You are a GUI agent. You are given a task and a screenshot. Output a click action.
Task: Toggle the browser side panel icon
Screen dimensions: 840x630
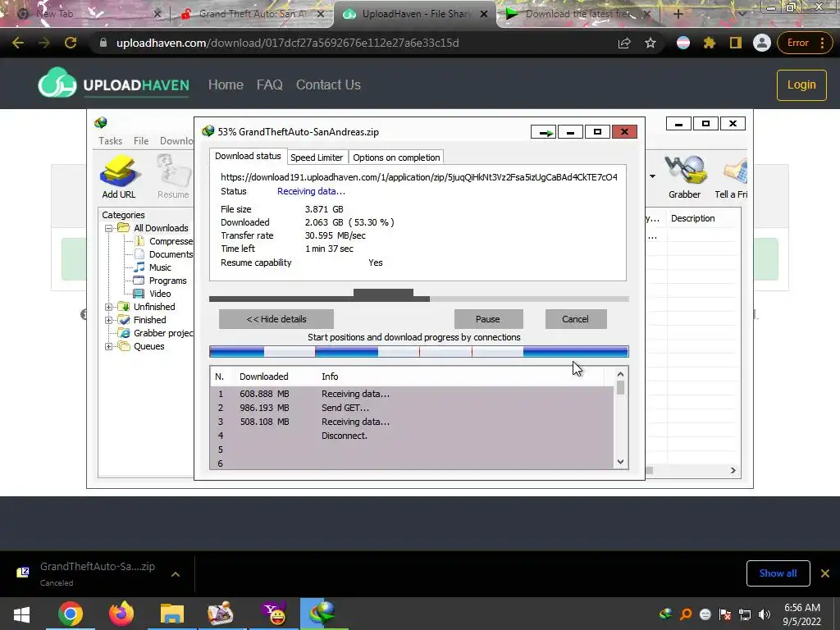point(736,43)
